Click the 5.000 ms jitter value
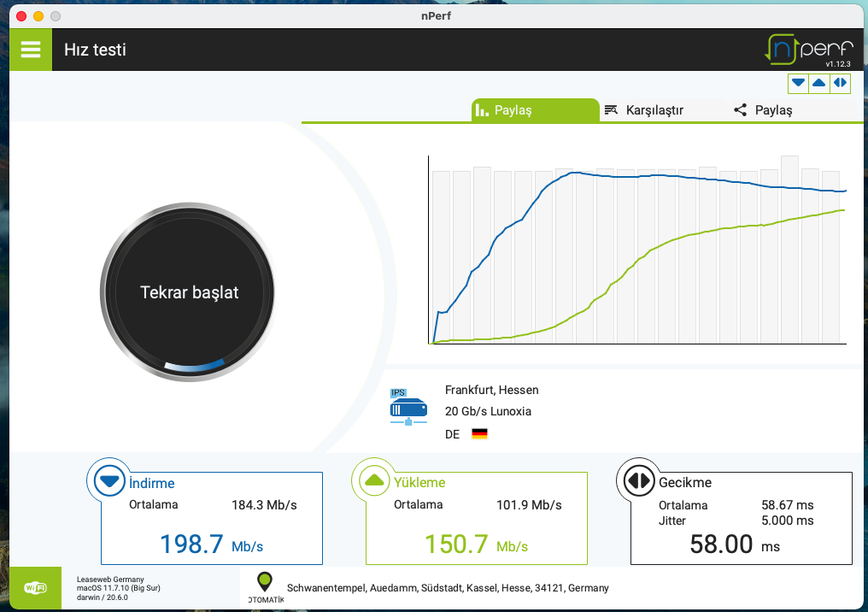The height and width of the screenshot is (612, 868). click(787, 521)
